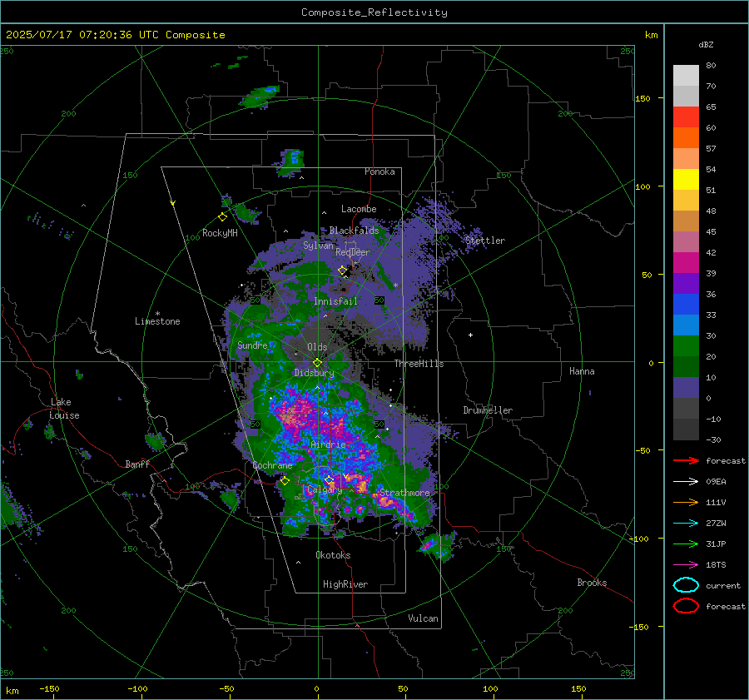The height and width of the screenshot is (700, 749).
Task: Click the Hanna town label
Action: [582, 371]
